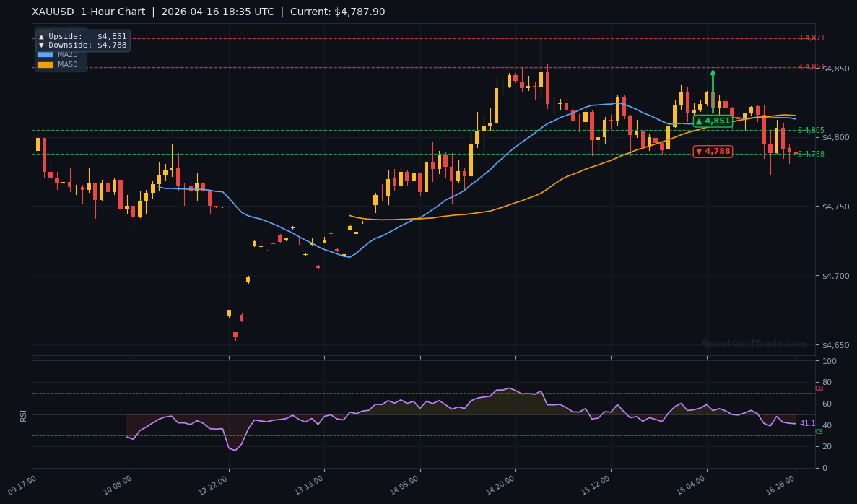
Task: Open the SmartGoldTrade.com watermark link
Action: 754,343
